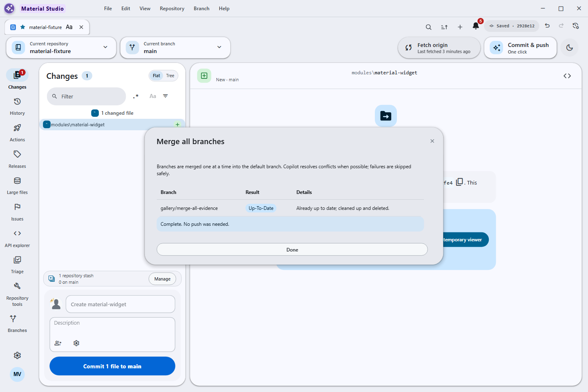Viewport: 588px width, 392px height.
Task: Click the code view icon in diff header
Action: (567, 76)
